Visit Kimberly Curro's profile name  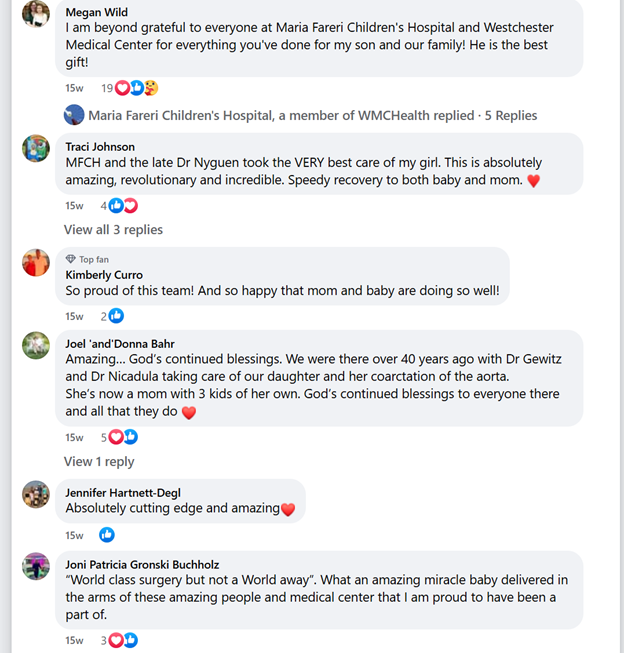click(104, 275)
